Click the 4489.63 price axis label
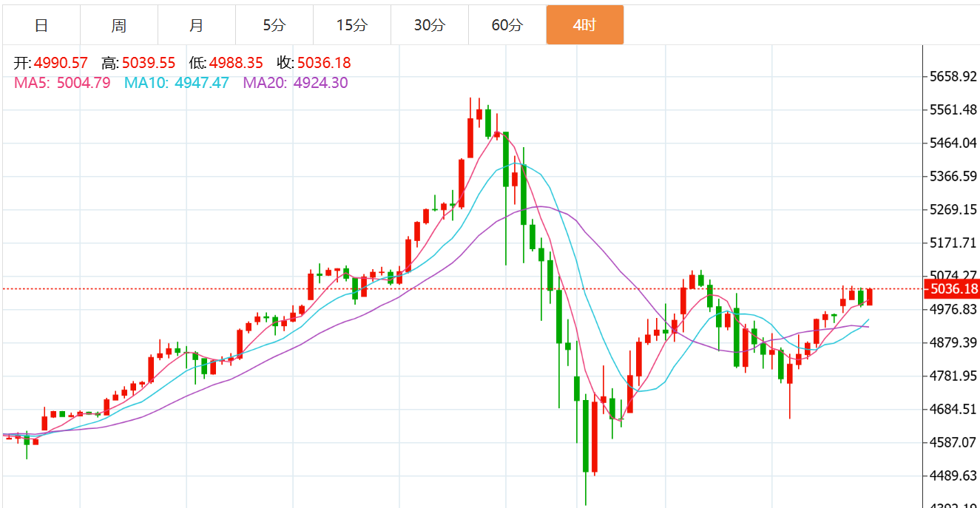This screenshot has height=508, width=980. 953,475
